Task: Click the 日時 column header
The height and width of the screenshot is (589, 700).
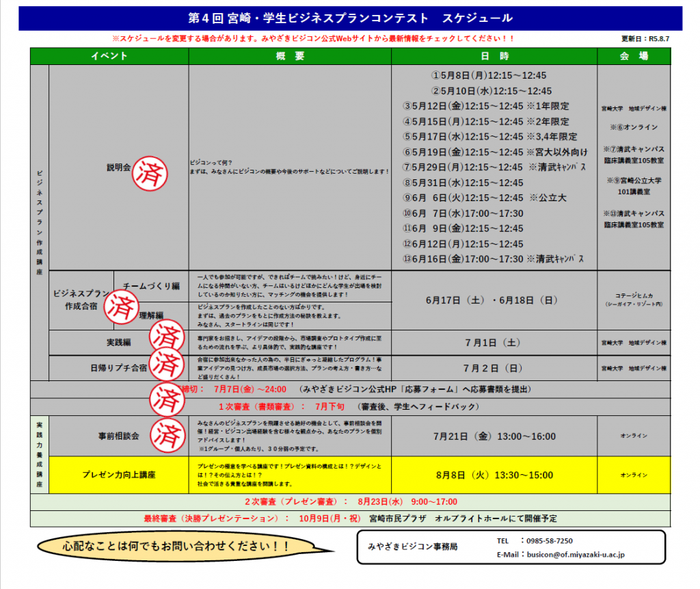Action: [494, 56]
